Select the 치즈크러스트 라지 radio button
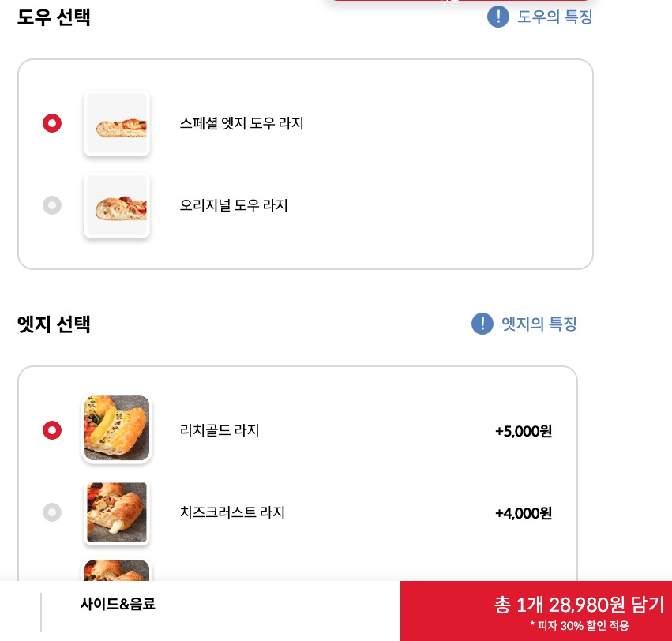 52,512
